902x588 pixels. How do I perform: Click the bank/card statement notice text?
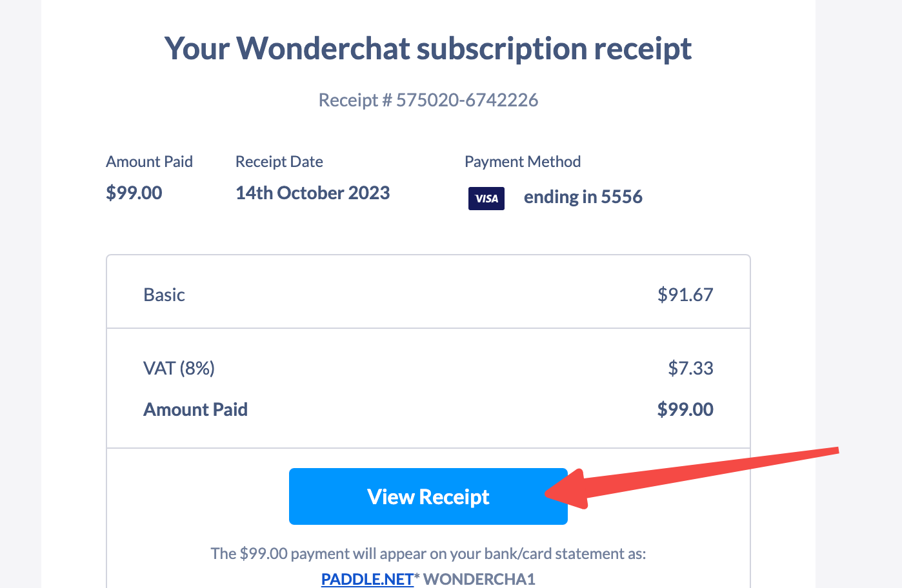428,554
